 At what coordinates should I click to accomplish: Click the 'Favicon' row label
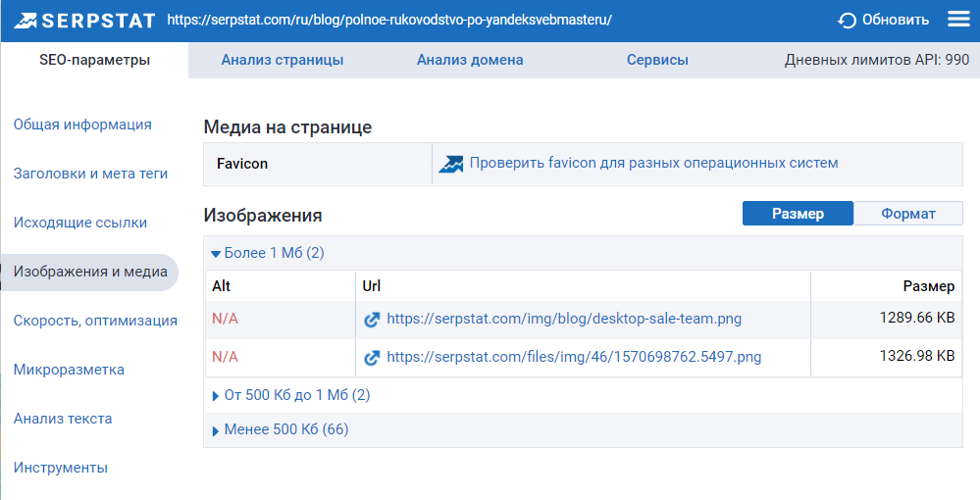[x=242, y=164]
